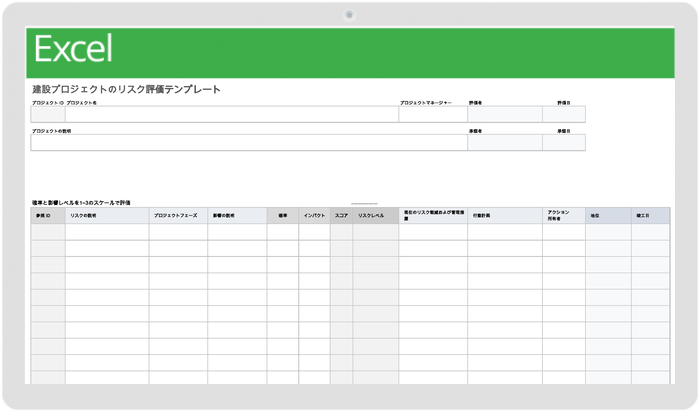Select the スコア column header
The image size is (700, 412).
coord(342,216)
